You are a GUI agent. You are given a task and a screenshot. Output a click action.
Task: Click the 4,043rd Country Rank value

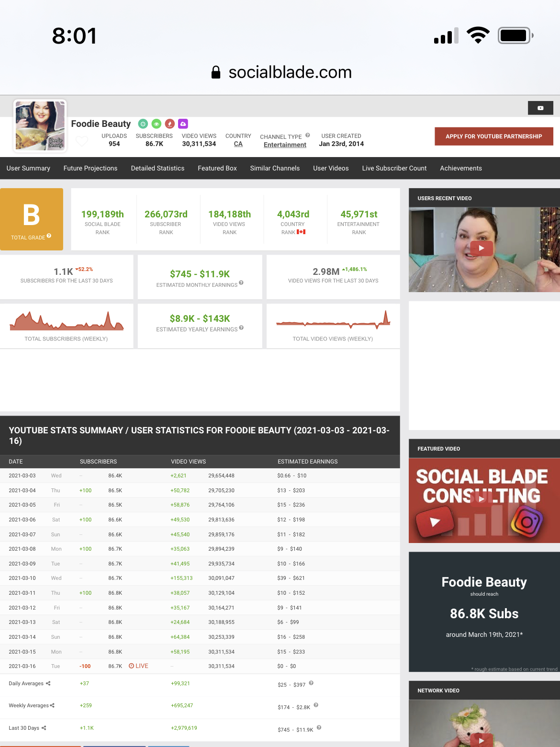(293, 215)
